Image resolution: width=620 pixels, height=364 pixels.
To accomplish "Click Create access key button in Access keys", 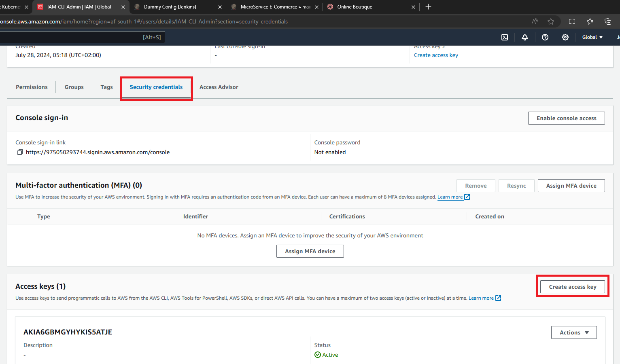I will pos(573,287).
